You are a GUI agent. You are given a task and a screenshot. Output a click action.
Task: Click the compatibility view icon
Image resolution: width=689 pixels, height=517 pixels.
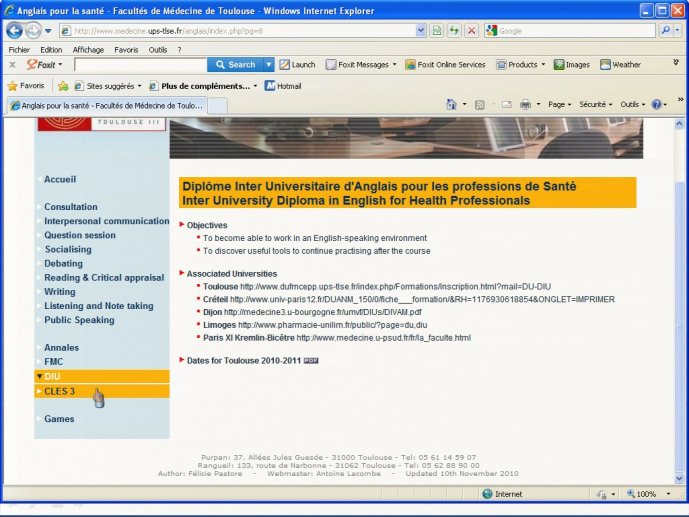(436, 31)
